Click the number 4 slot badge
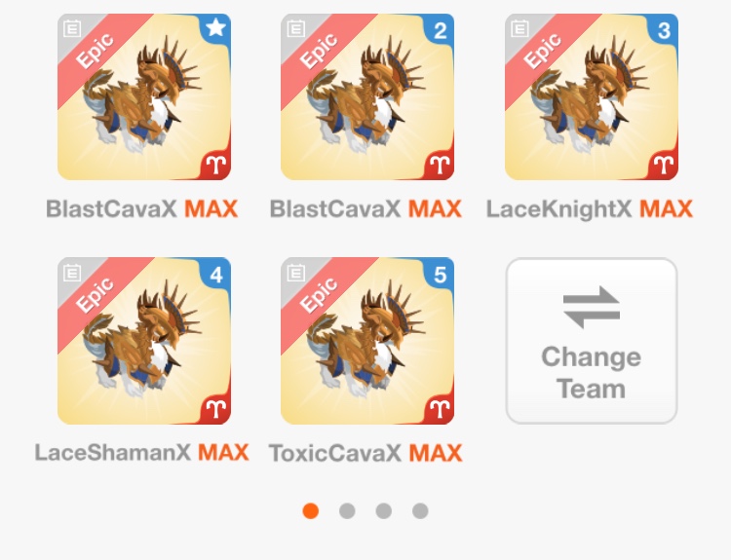Screen dimensions: 731x560 coord(215,275)
